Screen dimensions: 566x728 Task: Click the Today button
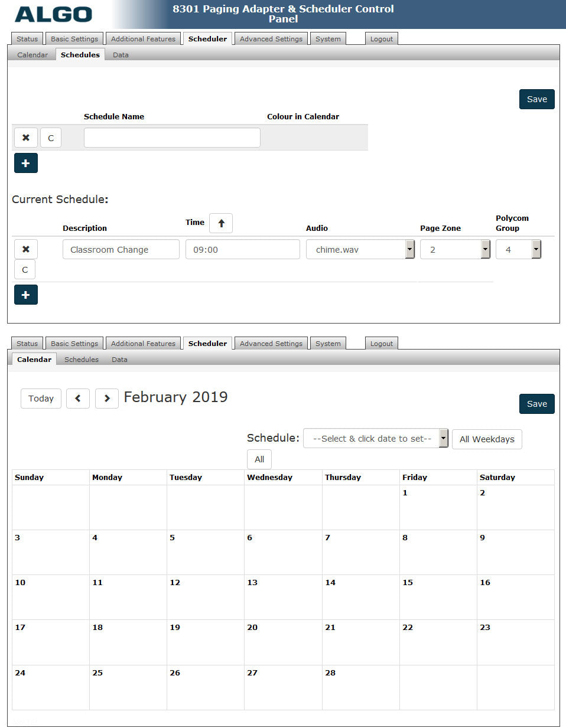point(41,399)
